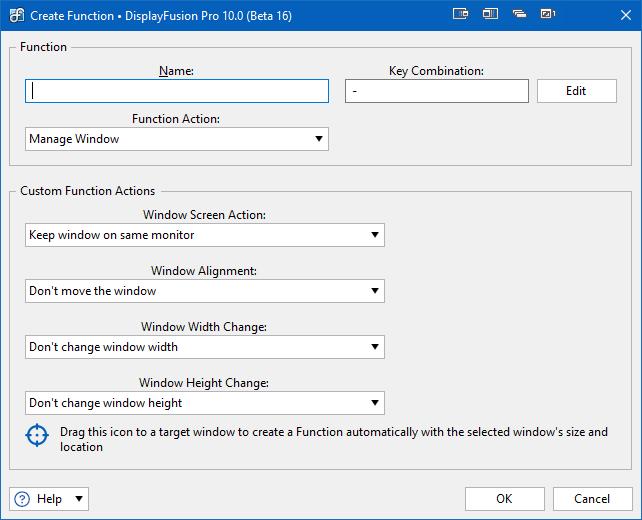Click the 'Drag this icon to a target window' text
Screen dimensions: 642x520
pyautogui.click(x=334, y=439)
